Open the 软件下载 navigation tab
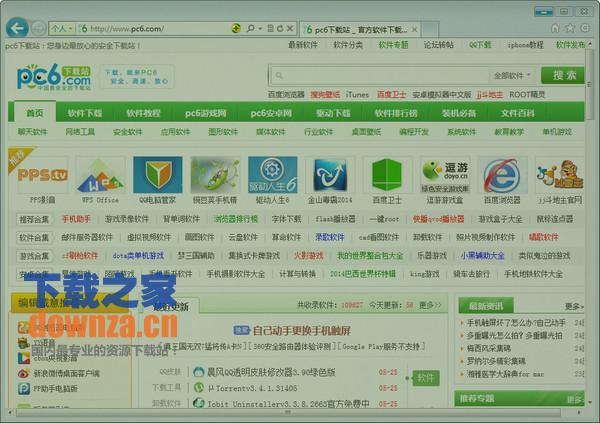Viewport: 600px width, 423px height. 85,113
